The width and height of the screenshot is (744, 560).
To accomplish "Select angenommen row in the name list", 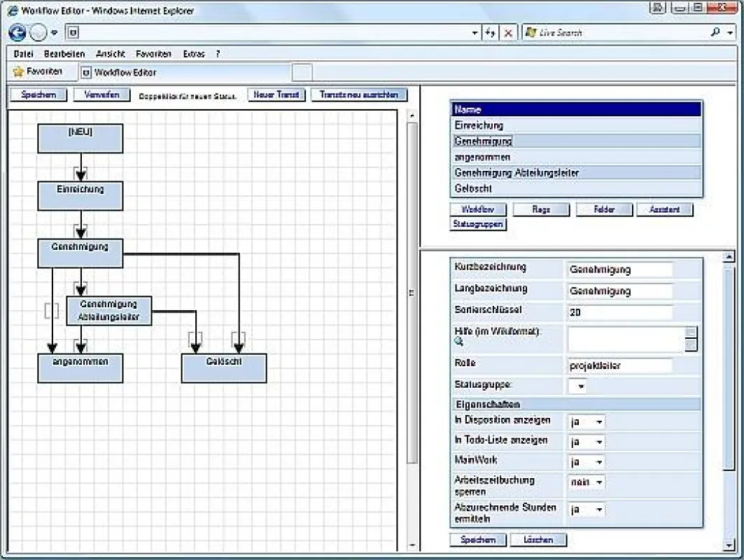I will (575, 157).
